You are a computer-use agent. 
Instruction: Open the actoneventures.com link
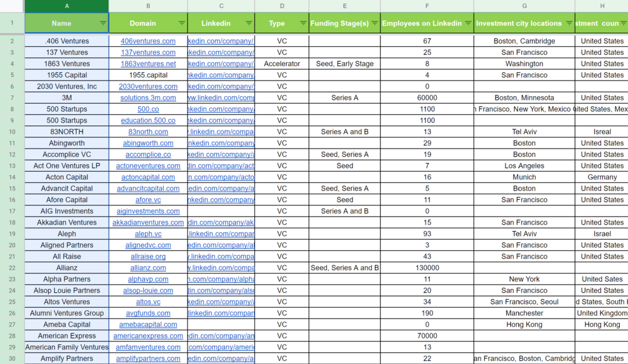click(x=148, y=165)
